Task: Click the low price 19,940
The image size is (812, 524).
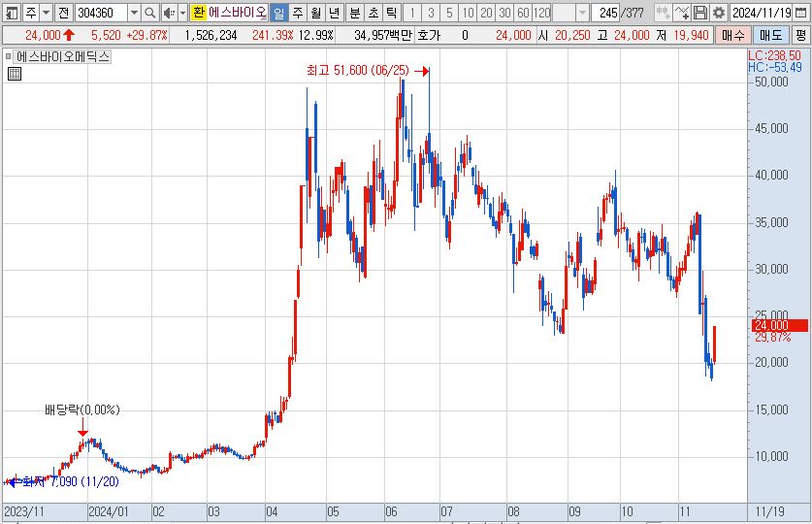Action: coord(692,35)
